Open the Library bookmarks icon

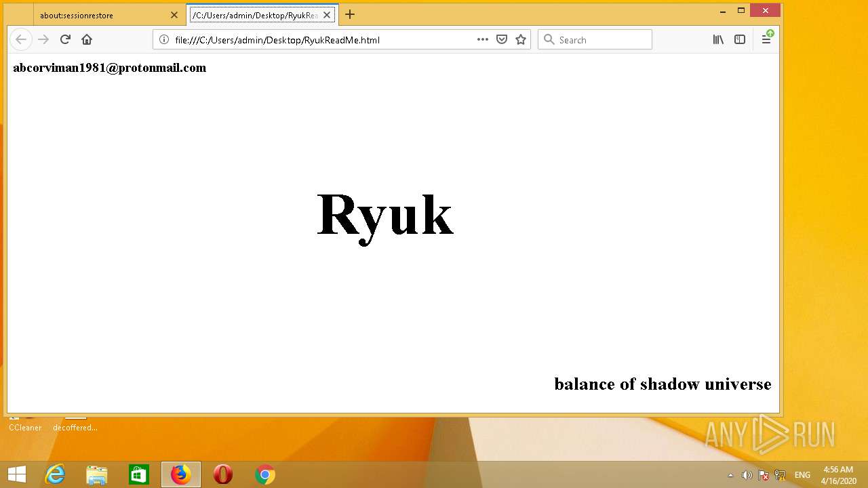[x=718, y=39]
